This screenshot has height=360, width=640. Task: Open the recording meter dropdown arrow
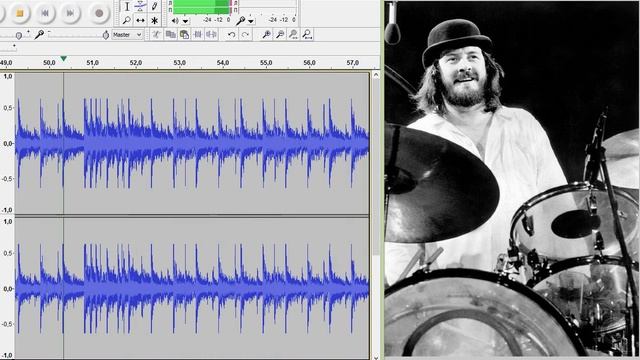(251, 20)
